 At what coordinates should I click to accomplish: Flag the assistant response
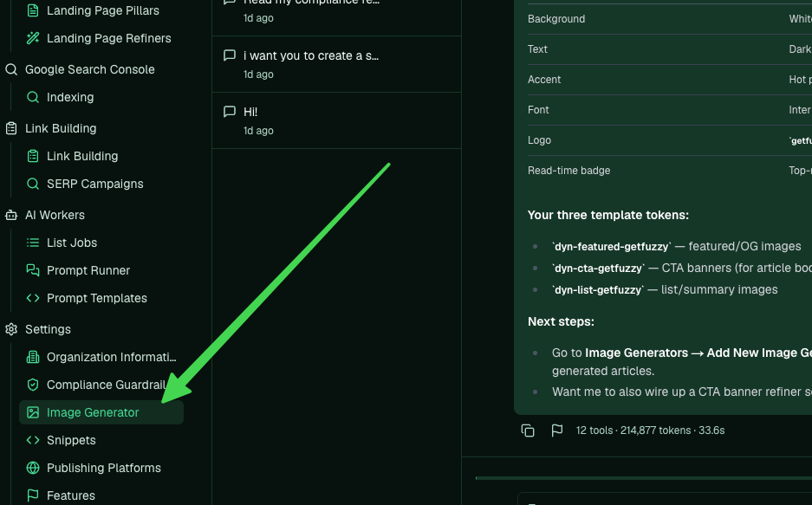(557, 431)
